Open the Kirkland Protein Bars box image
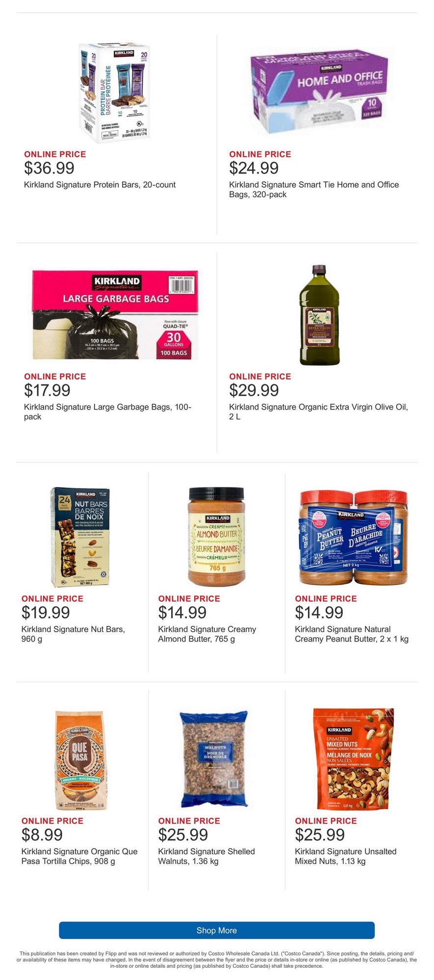 116,93
